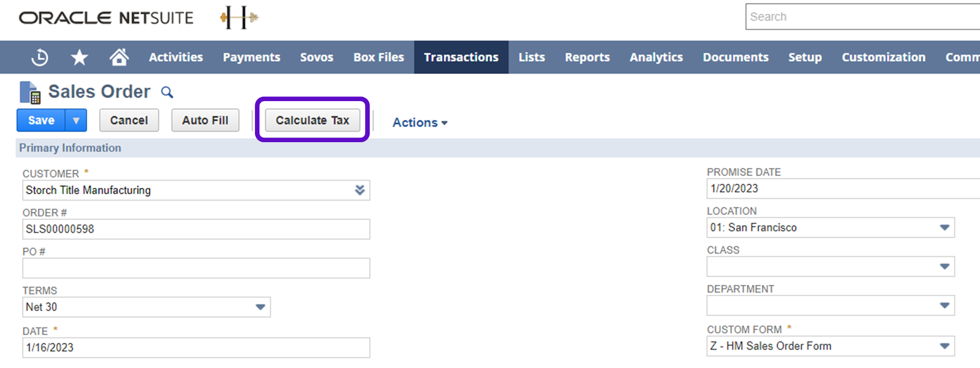Click the company logo beside NetSuite
This screenshot has width=980, height=368.
coord(239,17)
